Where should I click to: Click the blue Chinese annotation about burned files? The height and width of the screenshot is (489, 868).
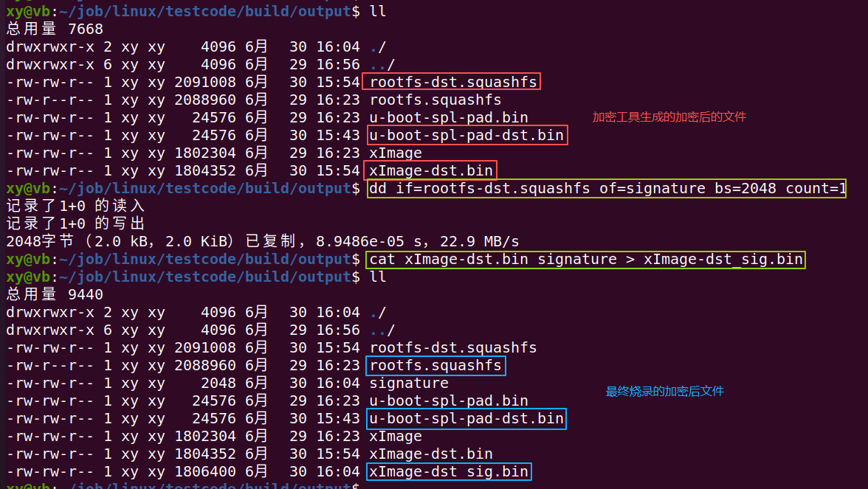pyautogui.click(x=664, y=392)
